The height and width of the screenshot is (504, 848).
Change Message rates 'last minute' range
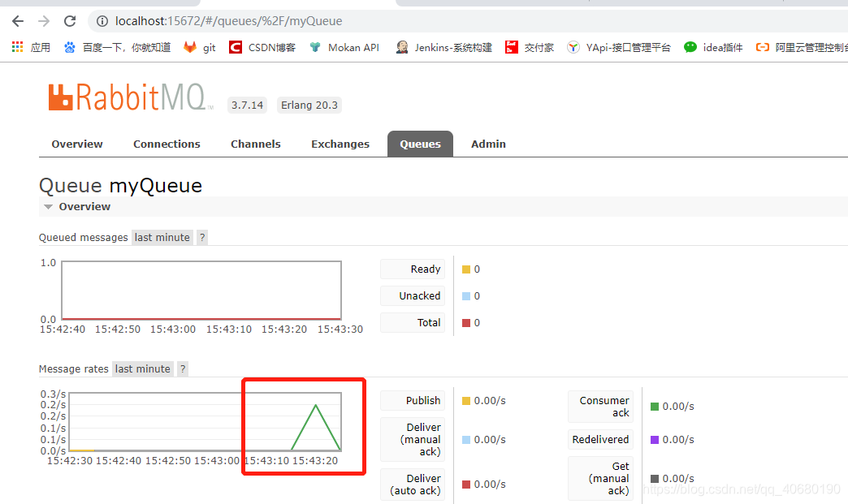143,369
